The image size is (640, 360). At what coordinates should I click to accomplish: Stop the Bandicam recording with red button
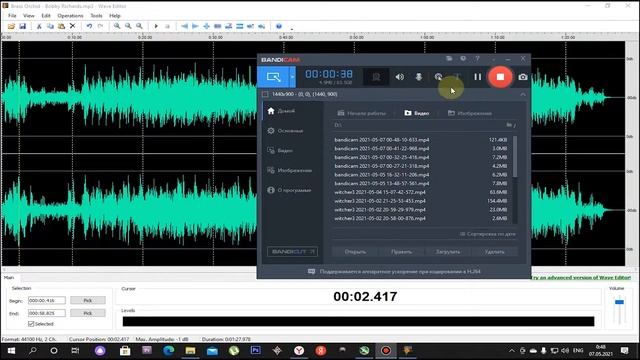point(500,77)
